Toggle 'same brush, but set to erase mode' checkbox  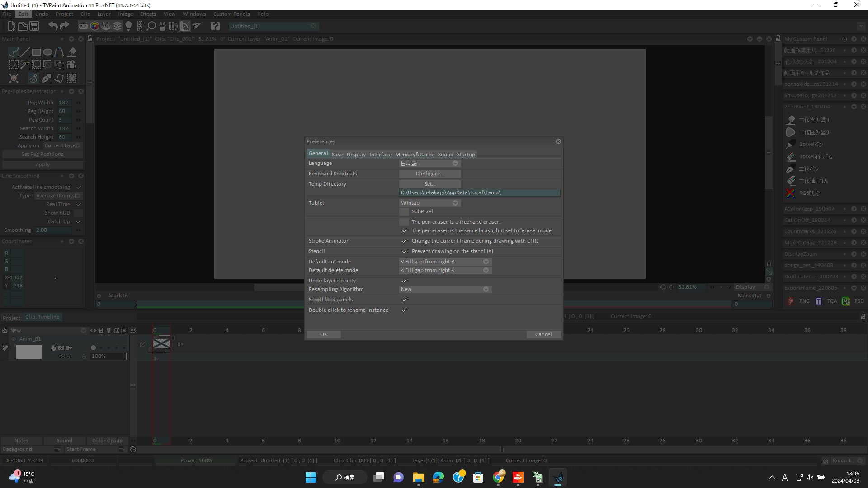[x=404, y=230]
